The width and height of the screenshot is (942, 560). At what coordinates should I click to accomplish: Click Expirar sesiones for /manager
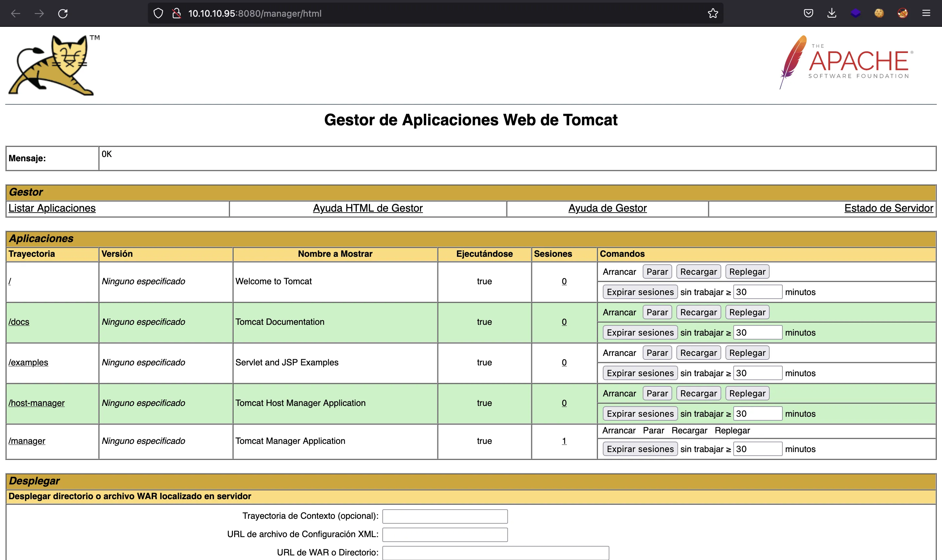point(640,449)
